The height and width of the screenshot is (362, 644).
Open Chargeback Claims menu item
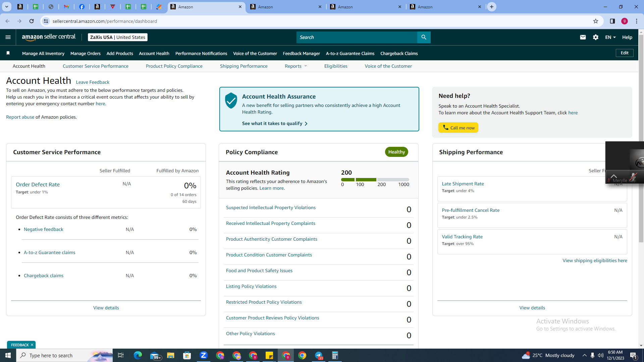coord(399,53)
